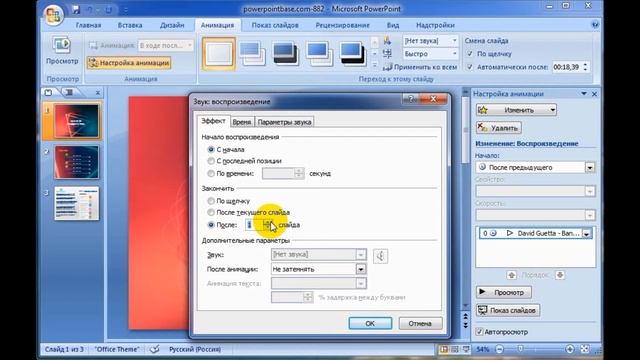The height and width of the screenshot is (360, 640).
Task: Open David Guetta item dropdown arrow
Action: pos(587,234)
